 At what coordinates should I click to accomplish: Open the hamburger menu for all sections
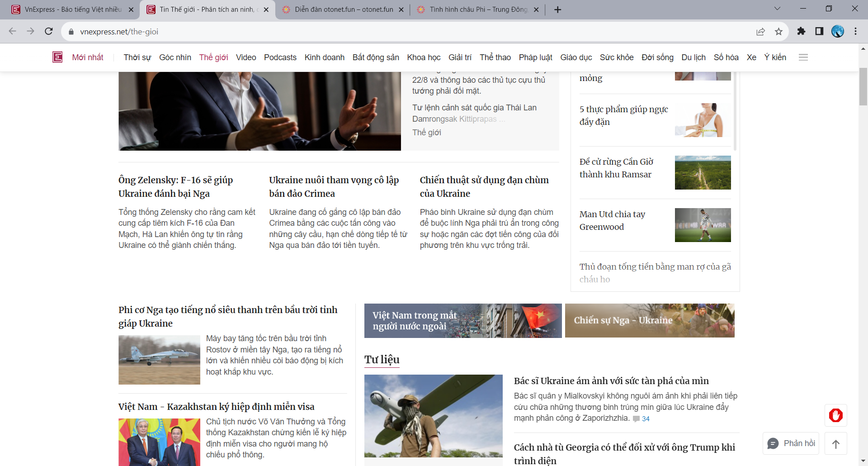(803, 57)
